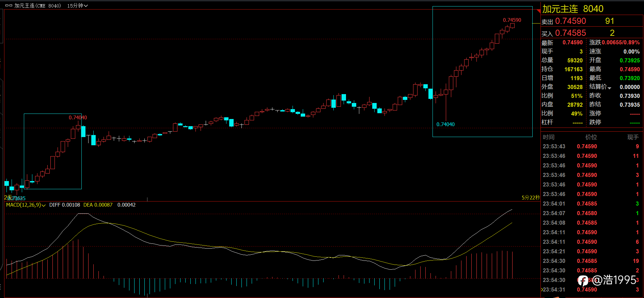This screenshot has height=298, width=644.
Task: Click the ask volume 91
Action: 610,21
